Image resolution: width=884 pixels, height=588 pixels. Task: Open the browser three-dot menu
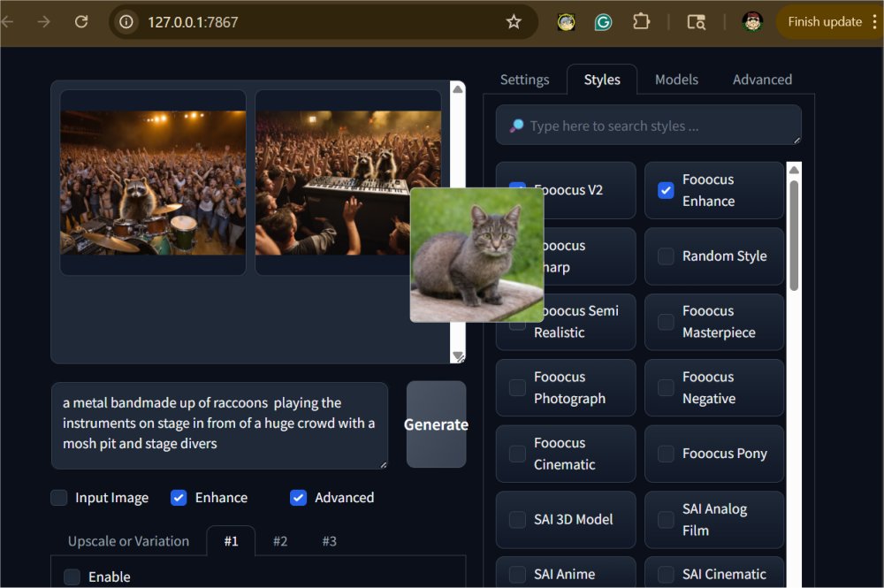coord(874,22)
